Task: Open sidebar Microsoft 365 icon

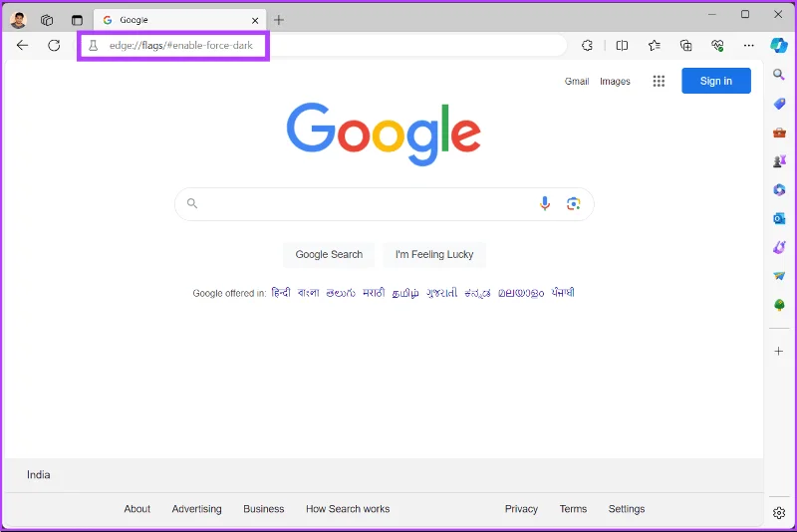Action: [779, 189]
